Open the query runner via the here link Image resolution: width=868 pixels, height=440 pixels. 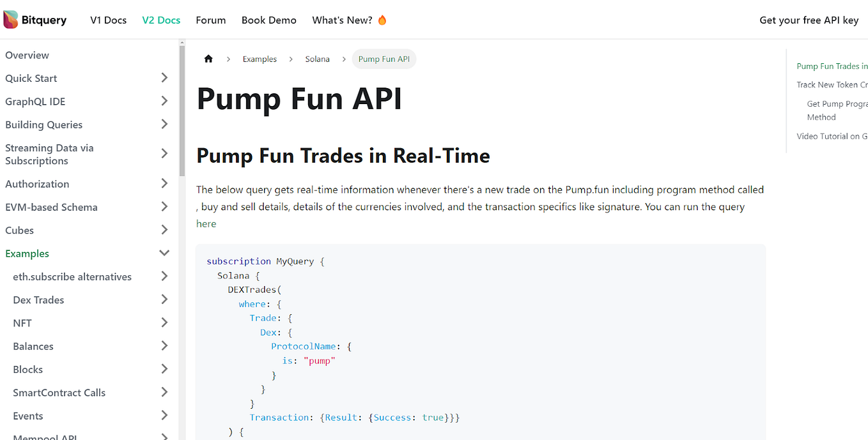click(206, 224)
